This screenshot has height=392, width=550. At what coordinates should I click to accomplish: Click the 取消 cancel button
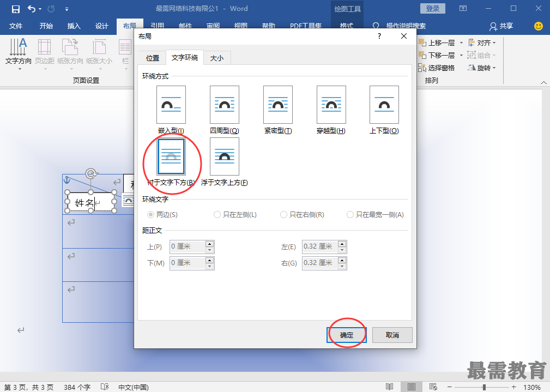pos(392,335)
